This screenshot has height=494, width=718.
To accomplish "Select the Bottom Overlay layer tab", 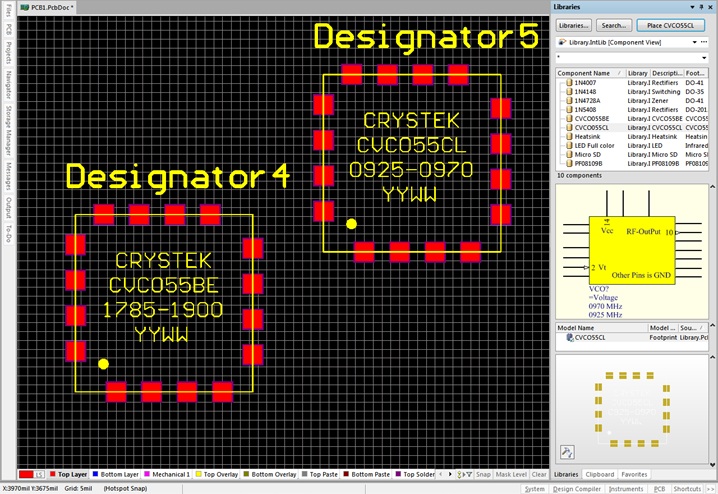I will [x=270, y=475].
